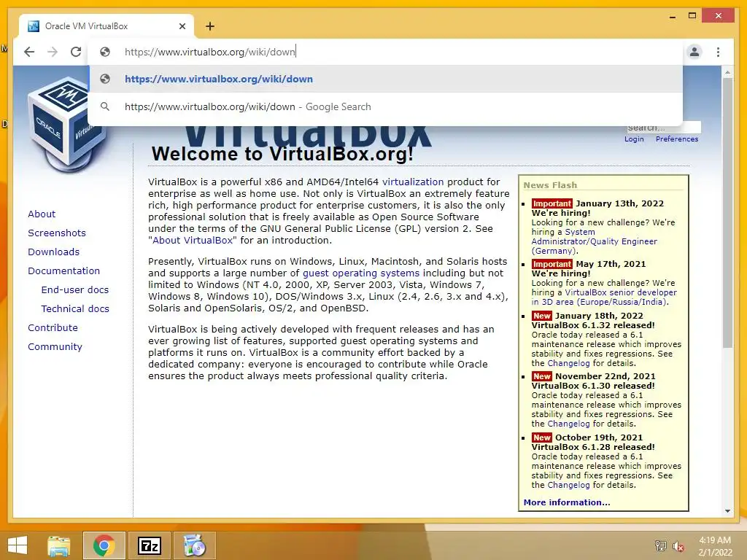Click the red New badge for October 19th
The width and height of the screenshot is (747, 560).
click(542, 437)
